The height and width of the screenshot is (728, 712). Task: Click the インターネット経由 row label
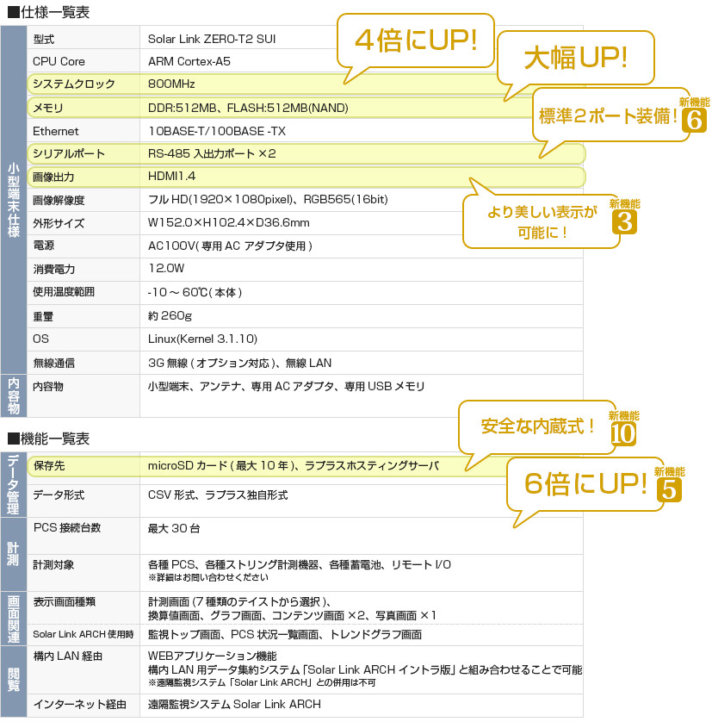(x=80, y=705)
